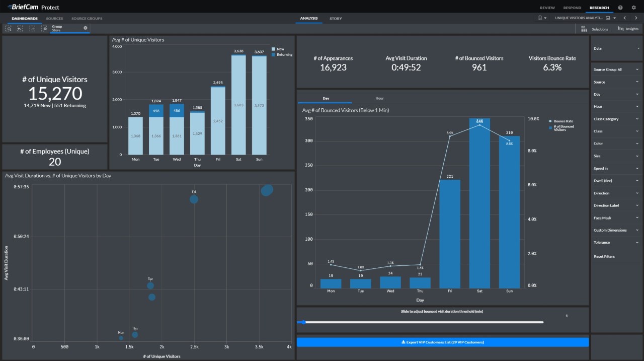644x361 pixels.
Task: Go to the Respond module
Action: 572,8
